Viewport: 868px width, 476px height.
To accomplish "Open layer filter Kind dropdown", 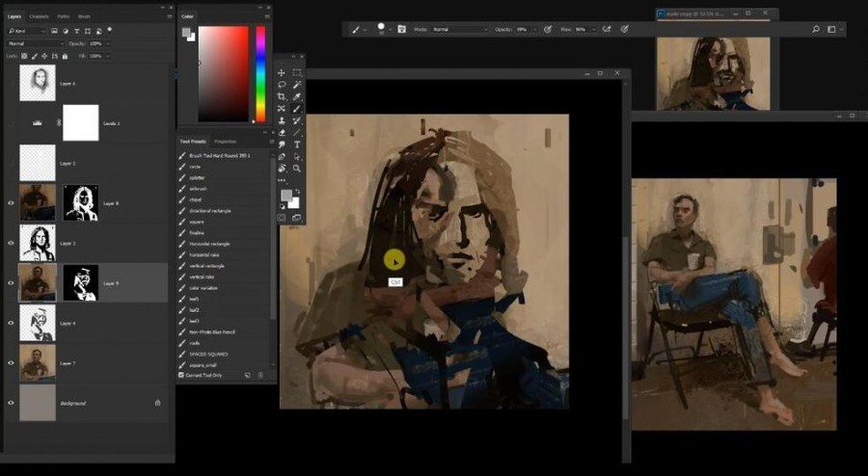I will (x=27, y=31).
